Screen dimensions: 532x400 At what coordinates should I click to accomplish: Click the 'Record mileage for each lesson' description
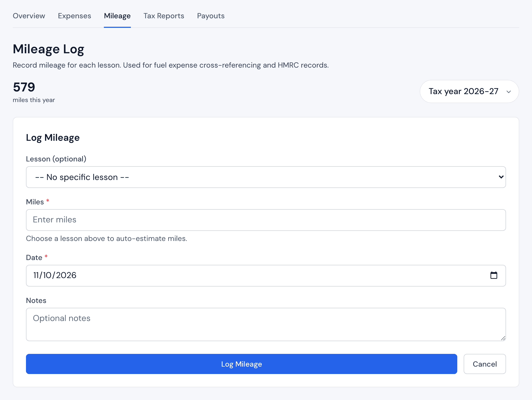[171, 65]
